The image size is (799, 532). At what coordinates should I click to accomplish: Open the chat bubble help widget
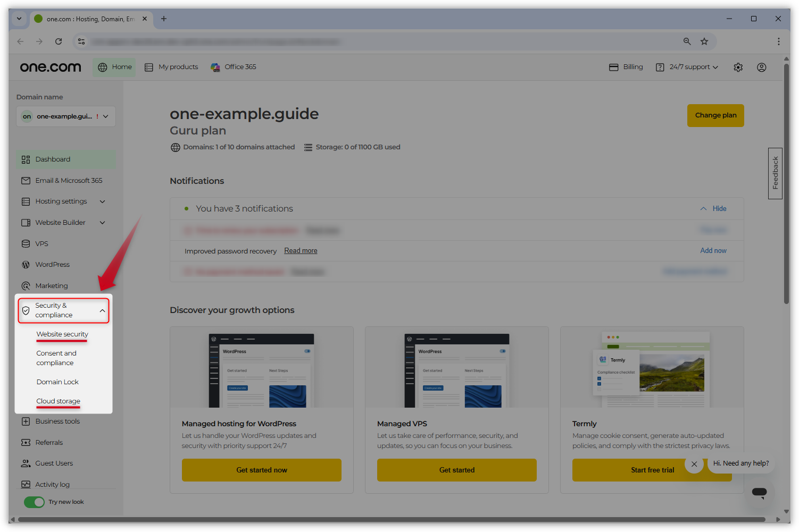[x=759, y=493]
